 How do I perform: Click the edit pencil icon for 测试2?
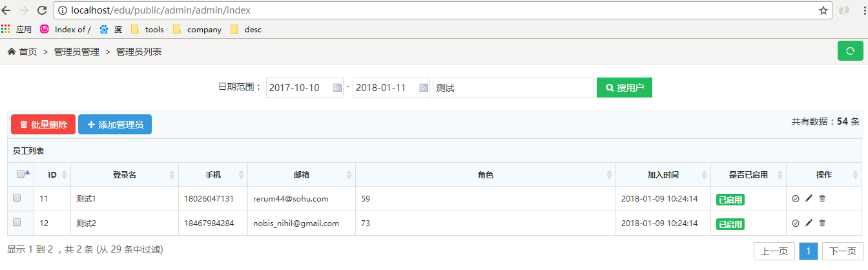point(809,223)
